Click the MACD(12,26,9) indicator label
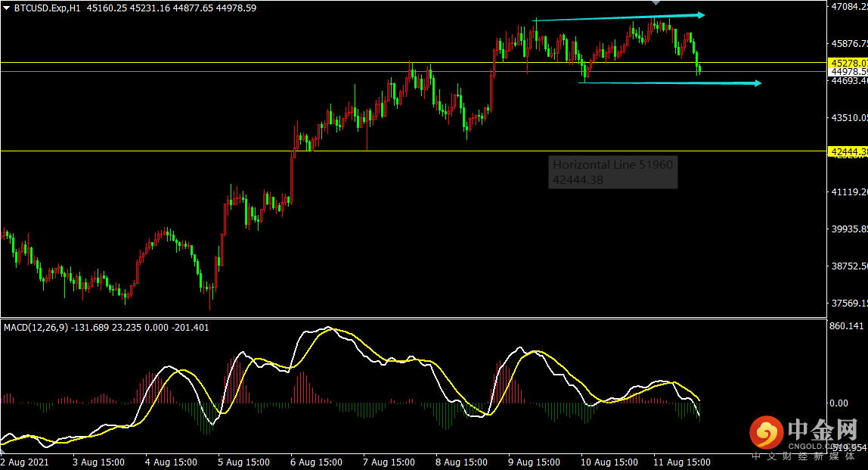The height and width of the screenshot is (470, 868). coord(36,328)
